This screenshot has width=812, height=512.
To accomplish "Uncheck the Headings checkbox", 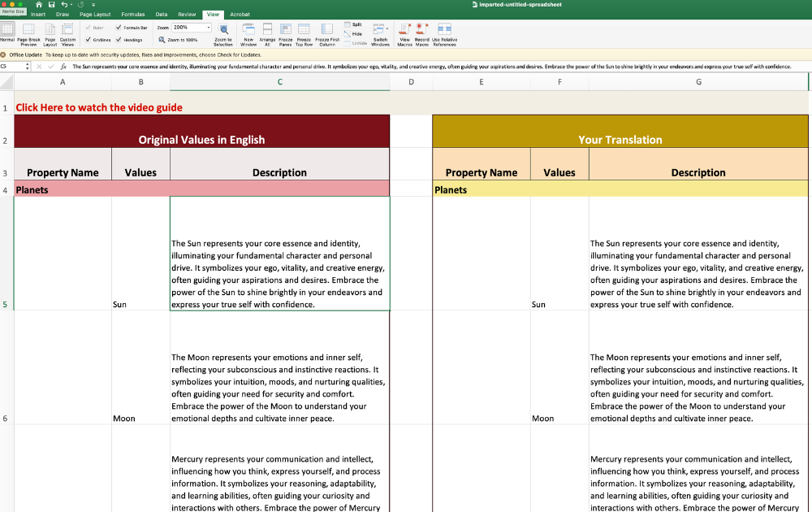I will [119, 39].
